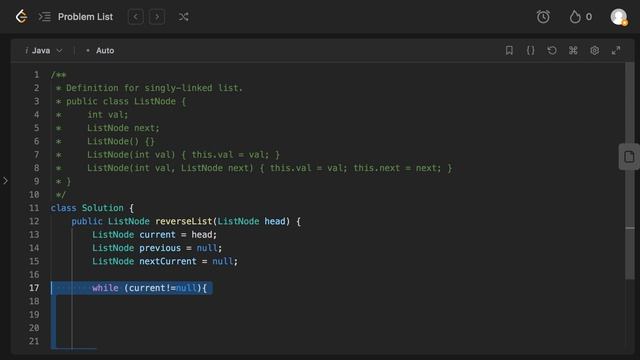Click the 'while (current!=null){' line
Image resolution: width=640 pixels, height=360 pixels.
click(x=149, y=288)
